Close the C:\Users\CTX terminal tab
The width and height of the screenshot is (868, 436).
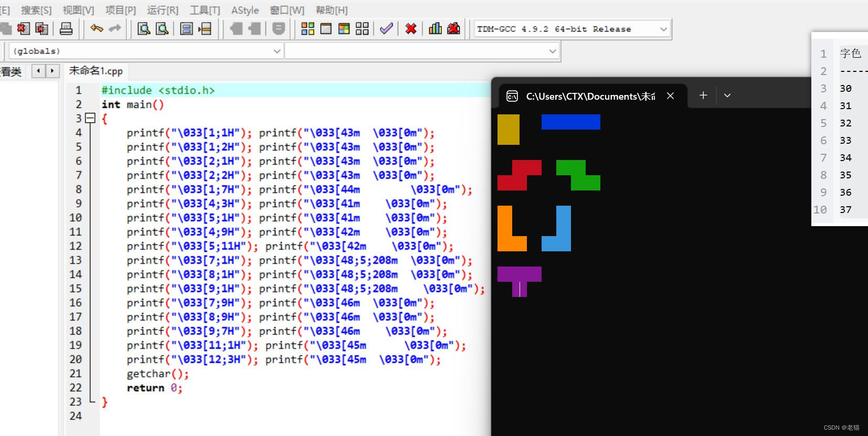tap(670, 96)
